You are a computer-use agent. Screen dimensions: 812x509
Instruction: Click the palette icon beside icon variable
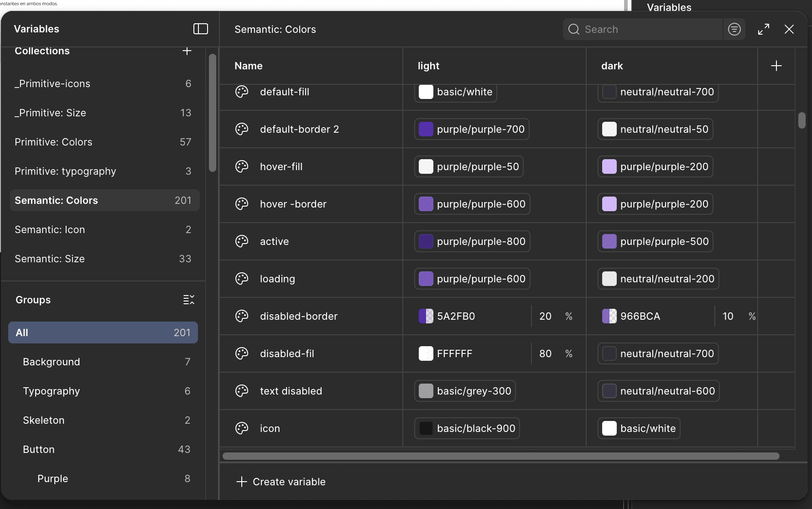pos(242,428)
